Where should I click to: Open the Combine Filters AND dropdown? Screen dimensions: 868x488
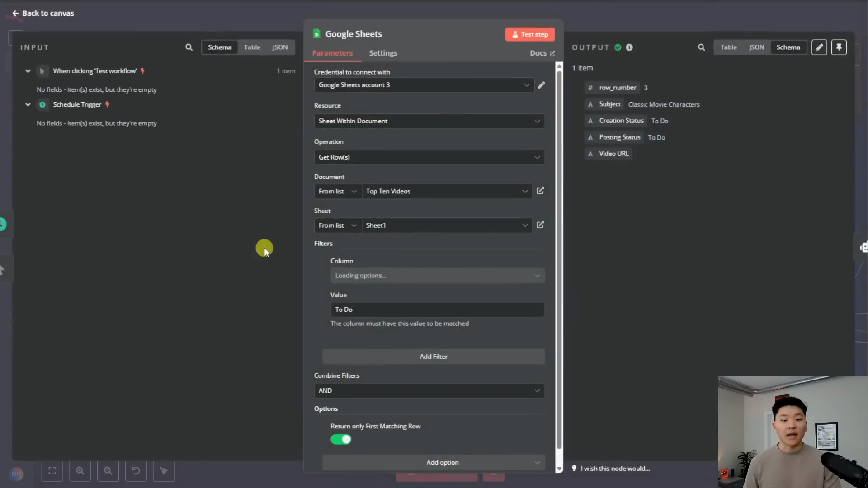click(429, 390)
